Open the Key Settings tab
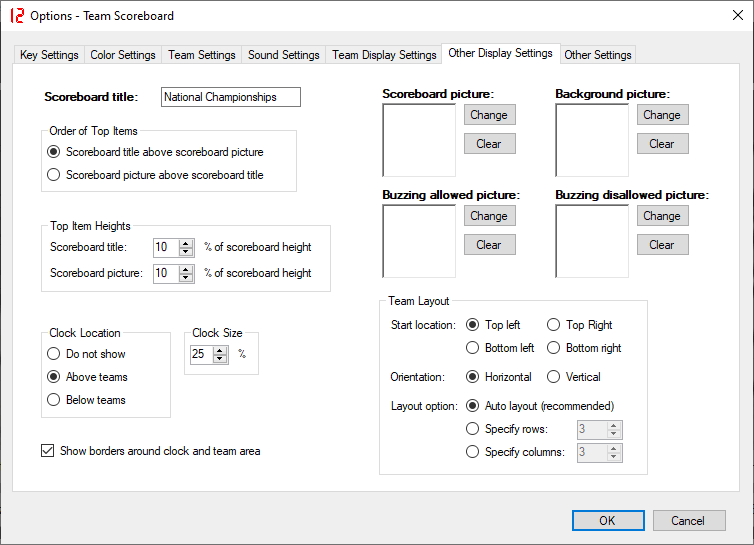The image size is (754, 545). tap(49, 55)
